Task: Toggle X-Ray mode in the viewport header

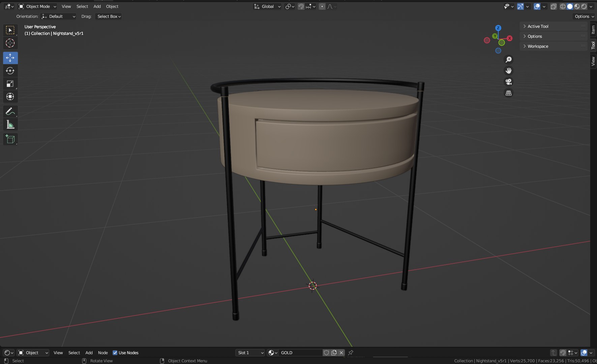Action: (554, 6)
